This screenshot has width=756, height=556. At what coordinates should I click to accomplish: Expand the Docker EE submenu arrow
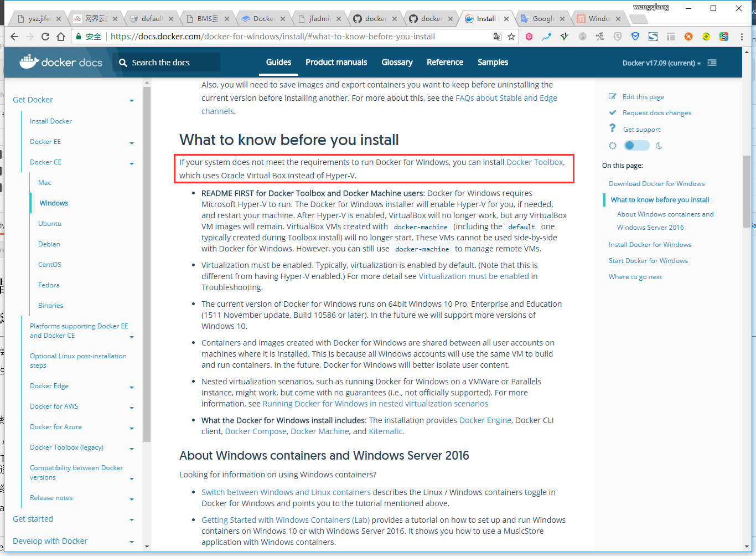coord(132,143)
